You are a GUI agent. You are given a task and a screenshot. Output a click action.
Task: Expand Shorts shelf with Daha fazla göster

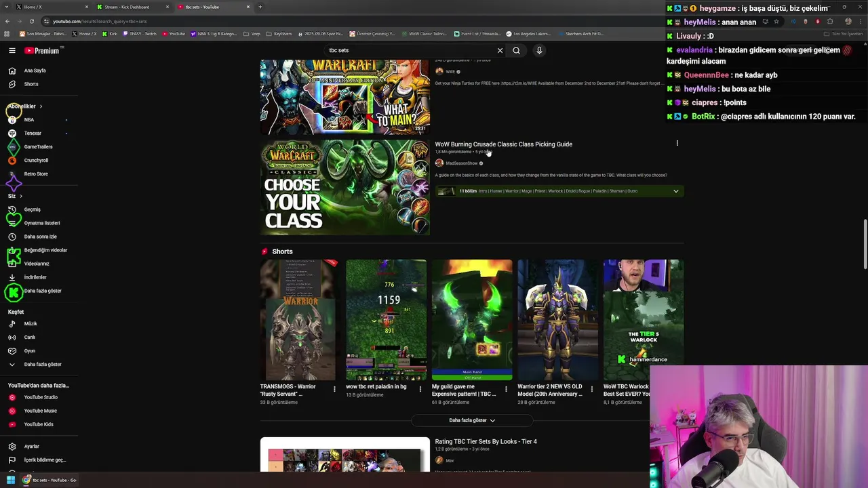[x=472, y=420]
